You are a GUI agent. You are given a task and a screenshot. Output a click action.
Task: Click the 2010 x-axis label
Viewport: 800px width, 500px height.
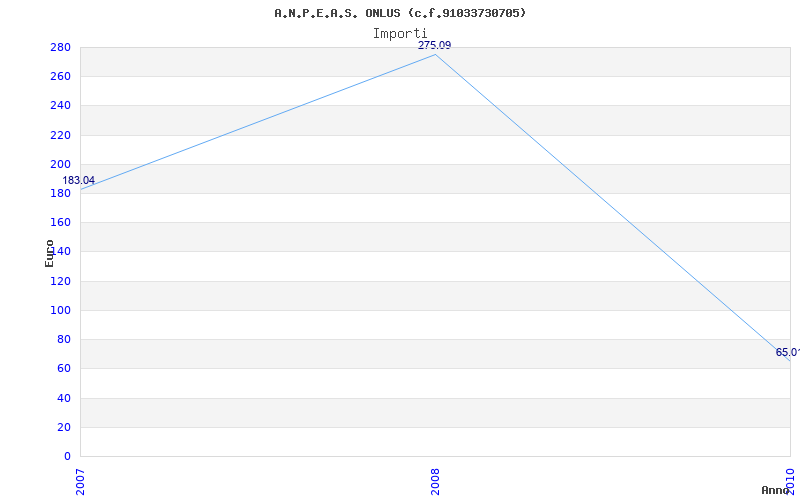click(790, 482)
